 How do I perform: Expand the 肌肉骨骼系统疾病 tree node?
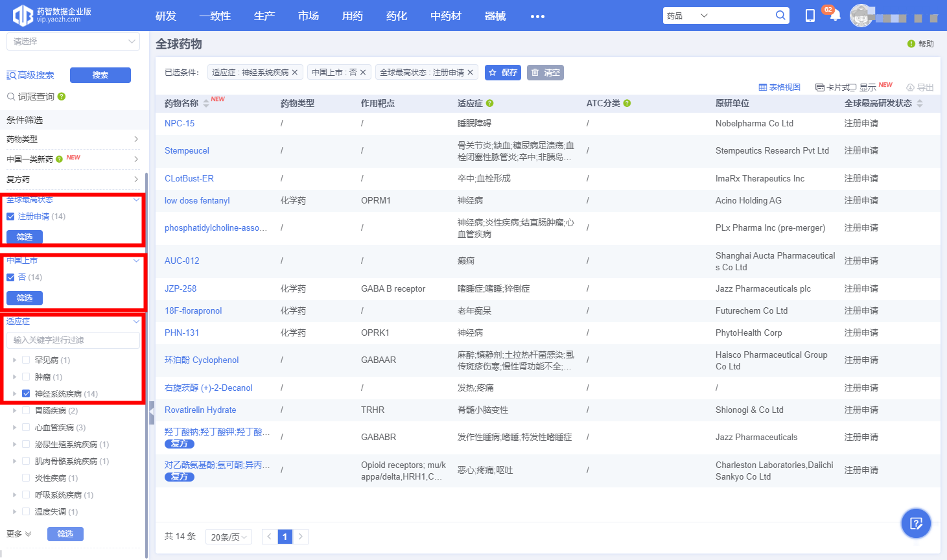coord(14,461)
